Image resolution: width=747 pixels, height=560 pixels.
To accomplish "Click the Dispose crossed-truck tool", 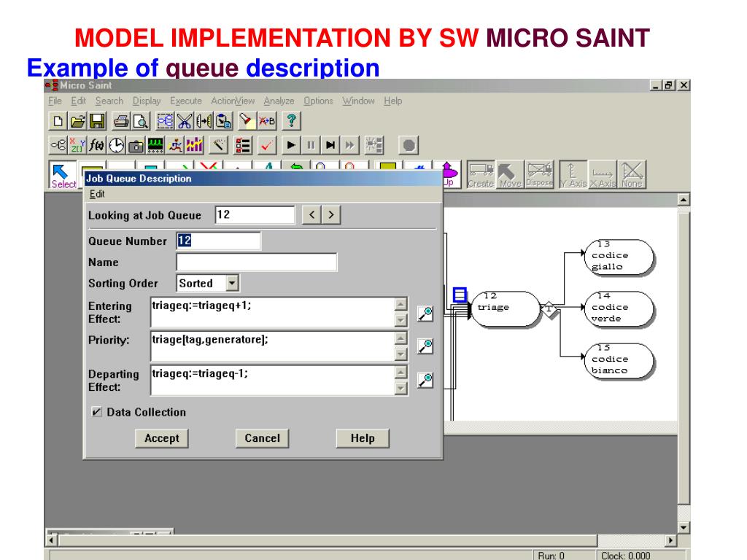I will coord(539,175).
